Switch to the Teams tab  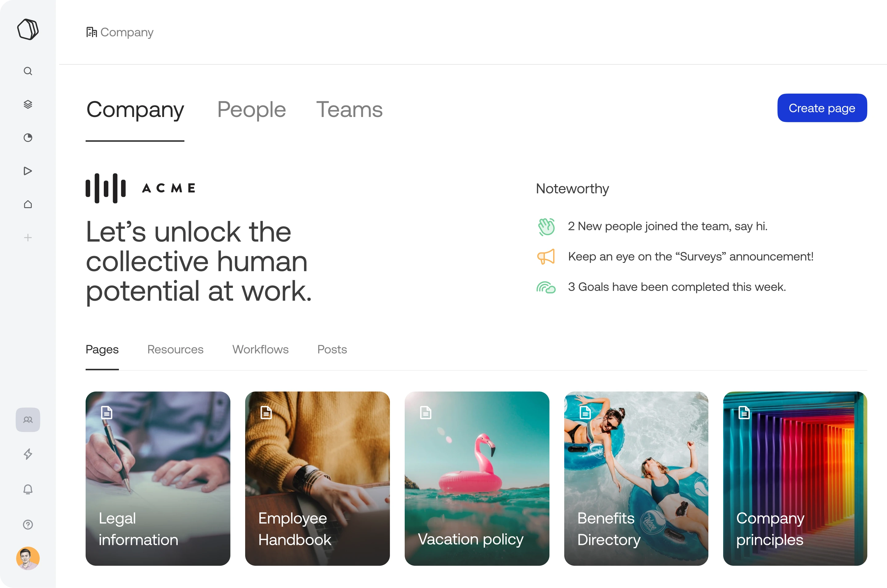pyautogui.click(x=349, y=110)
